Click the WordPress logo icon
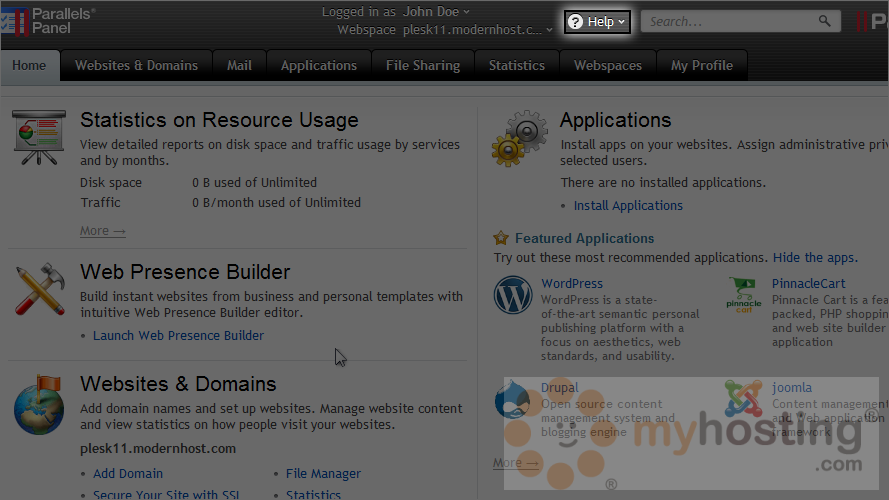 coord(513,295)
